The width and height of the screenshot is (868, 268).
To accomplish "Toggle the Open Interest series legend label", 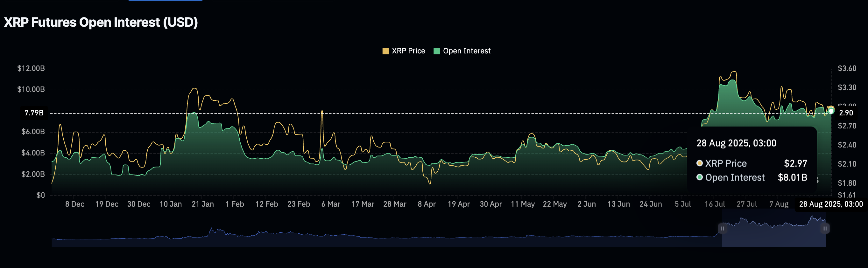I will tap(466, 51).
